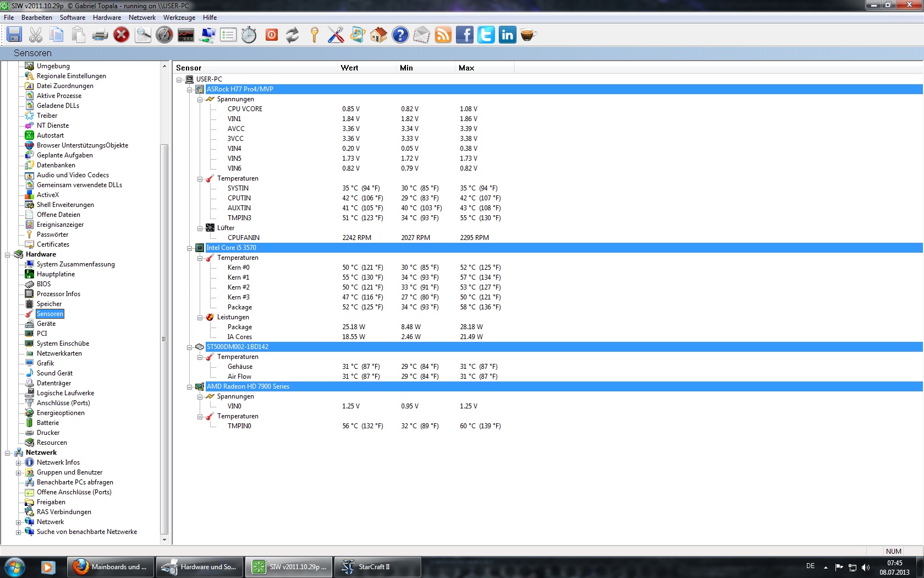Click the envelope mail icon
The height and width of the screenshot is (578, 924).
pyautogui.click(x=422, y=35)
